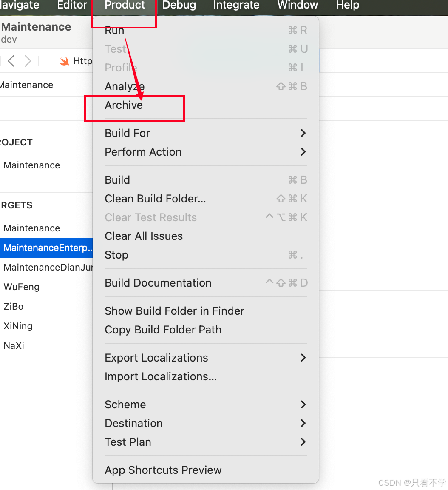Select Show Build Folder in Finder

pos(206,311)
